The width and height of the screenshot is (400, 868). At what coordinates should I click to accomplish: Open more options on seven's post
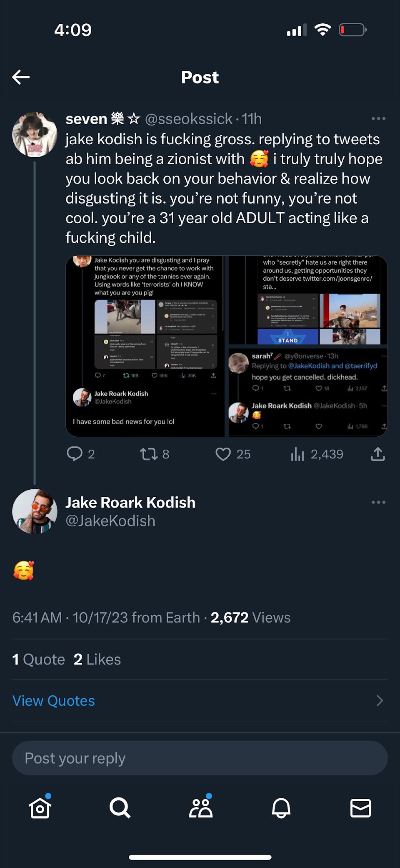[x=378, y=119]
